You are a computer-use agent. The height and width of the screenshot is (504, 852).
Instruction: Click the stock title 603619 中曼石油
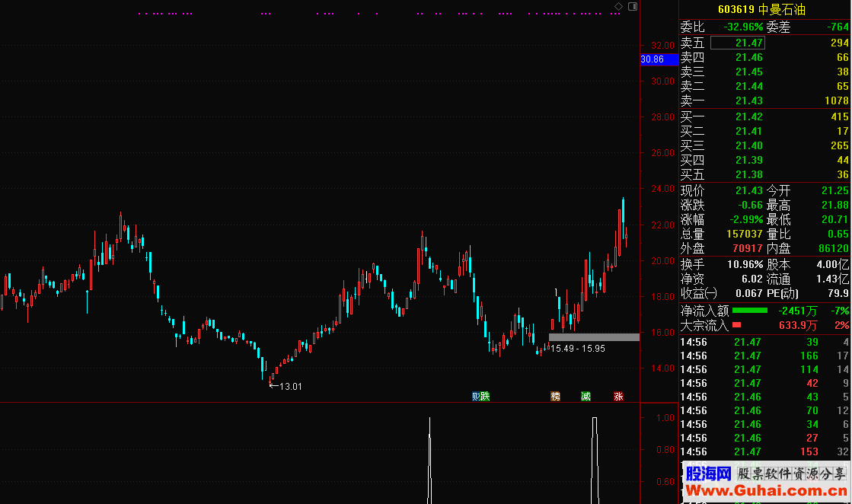(x=761, y=9)
